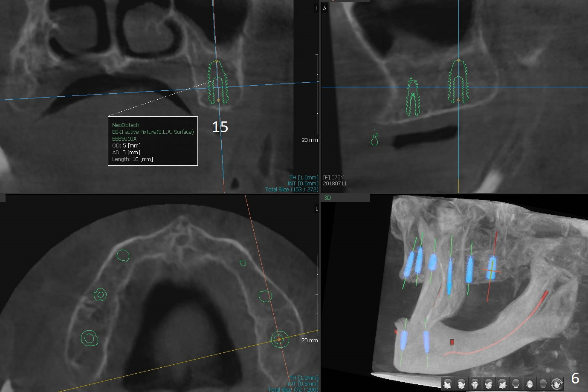Click implant platform handle in coronal view
The width and height of the screenshot is (588, 392).
[x=219, y=101]
